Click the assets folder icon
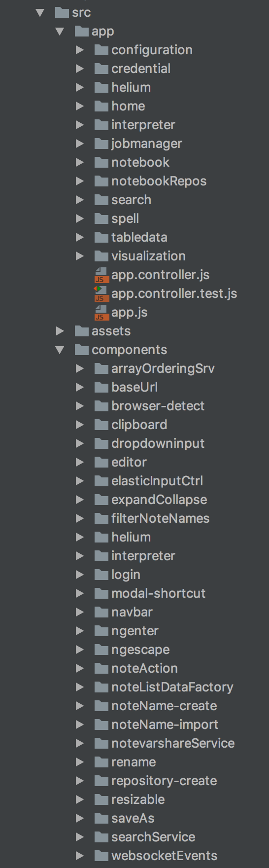Screen dimensions: 269x868 [81, 331]
